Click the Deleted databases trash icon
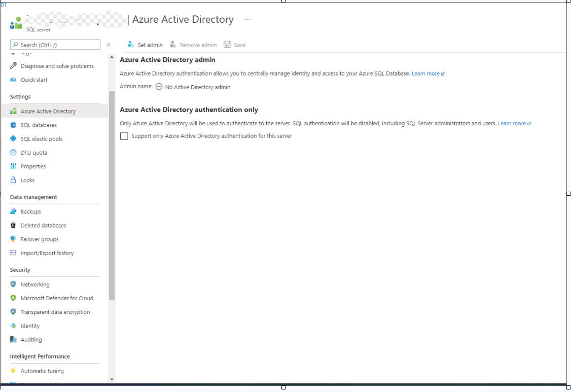This screenshot has width=571, height=392. click(13, 225)
